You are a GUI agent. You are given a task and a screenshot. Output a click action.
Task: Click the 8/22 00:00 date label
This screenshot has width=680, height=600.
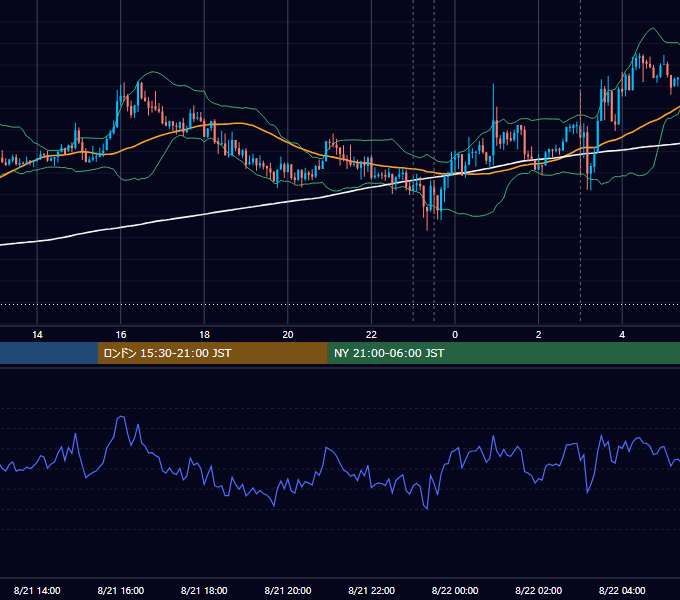coord(455,590)
